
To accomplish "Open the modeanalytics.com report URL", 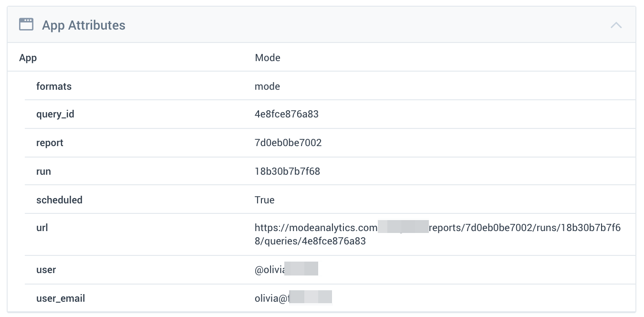I will 437,234.
